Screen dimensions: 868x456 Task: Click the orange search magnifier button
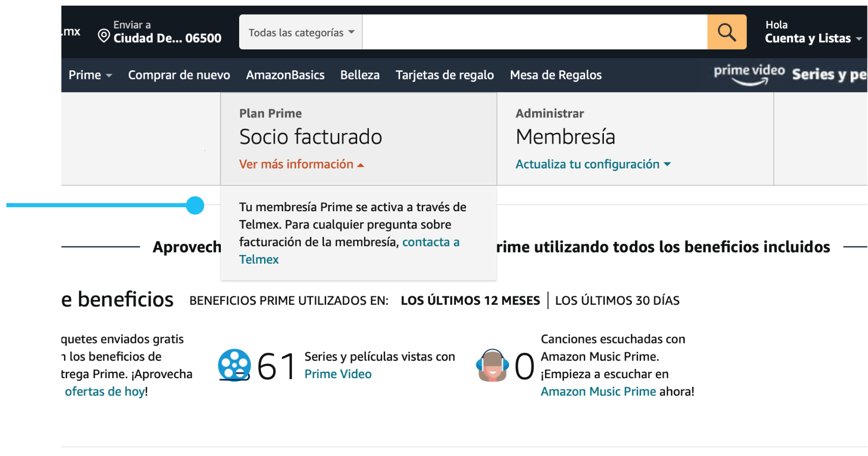(727, 32)
